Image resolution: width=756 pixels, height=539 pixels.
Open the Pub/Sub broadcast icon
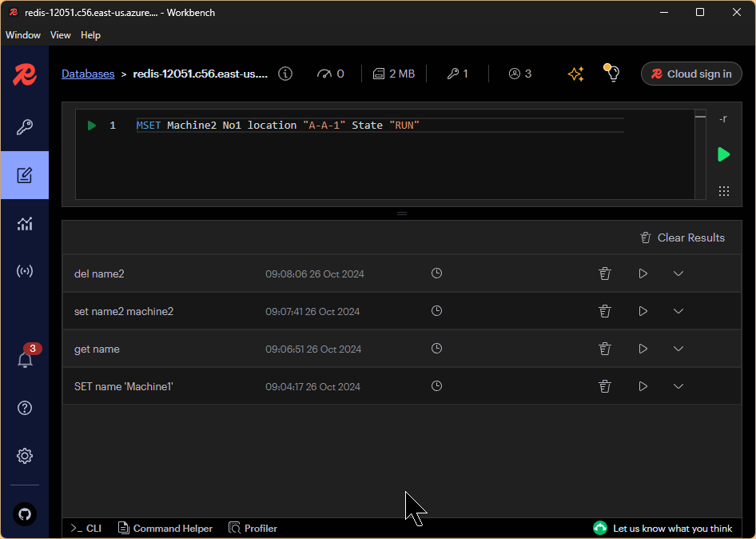(25, 271)
